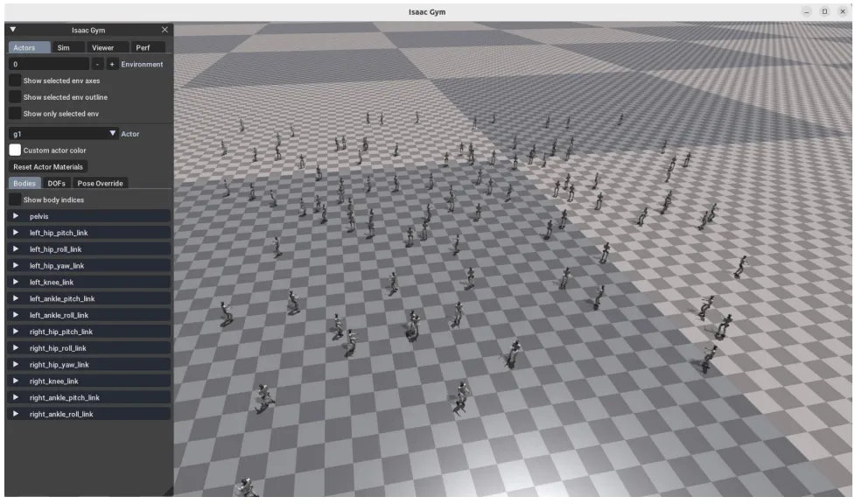
Task: Enable Show body indices checkbox
Action: coord(15,199)
